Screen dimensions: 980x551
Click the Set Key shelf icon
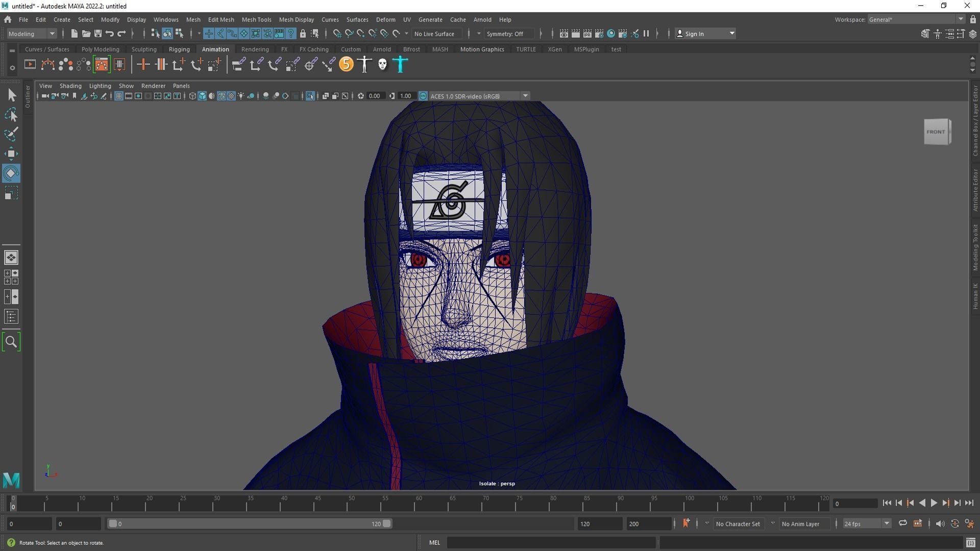tap(143, 65)
